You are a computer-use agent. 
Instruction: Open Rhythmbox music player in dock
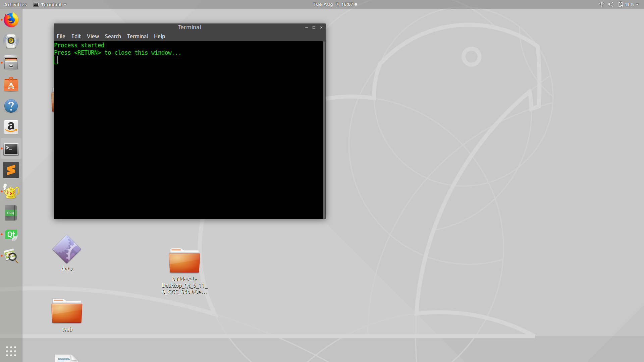tap(11, 41)
